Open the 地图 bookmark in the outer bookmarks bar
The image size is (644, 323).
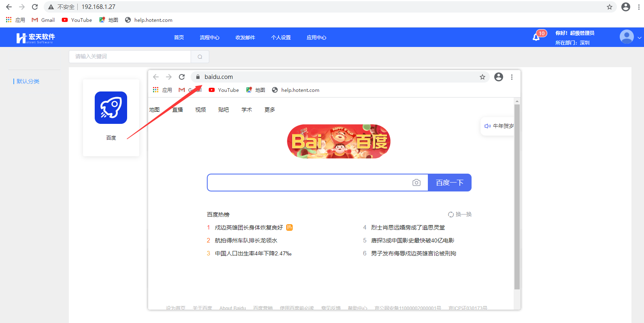pyautogui.click(x=108, y=20)
